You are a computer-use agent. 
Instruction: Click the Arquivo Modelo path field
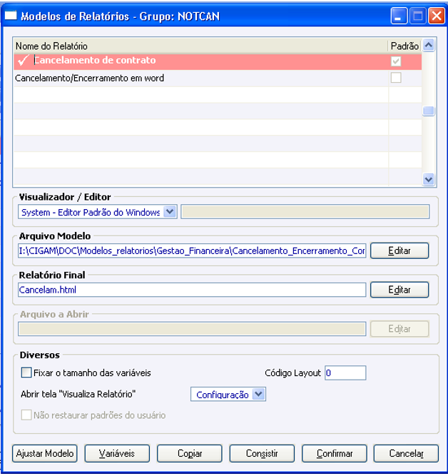192,250
